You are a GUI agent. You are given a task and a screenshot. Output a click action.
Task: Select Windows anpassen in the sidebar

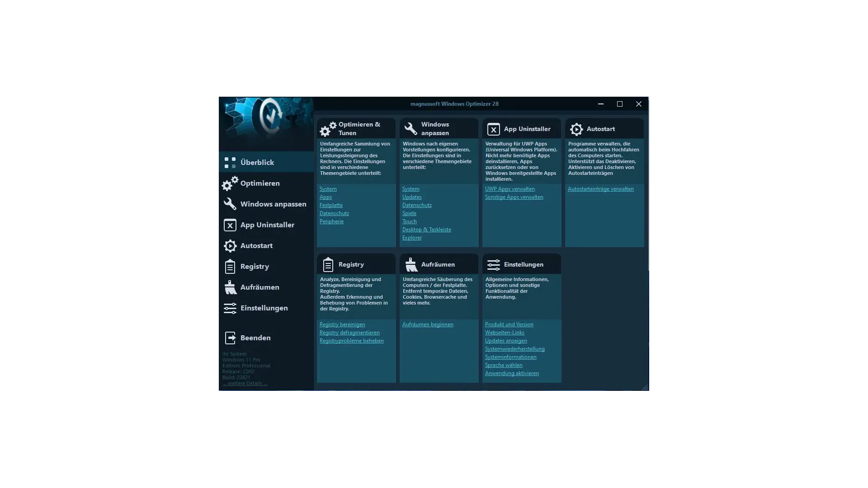coord(273,204)
